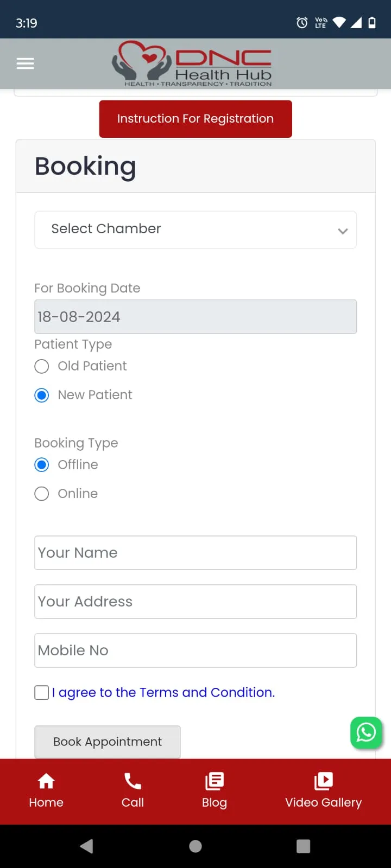Check the agree to terms checkbox
The height and width of the screenshot is (868, 391).
pyautogui.click(x=42, y=692)
